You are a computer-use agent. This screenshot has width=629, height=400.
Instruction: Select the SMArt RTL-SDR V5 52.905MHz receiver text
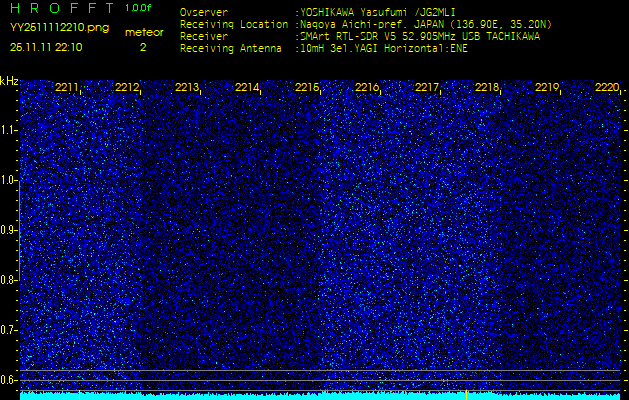point(418,37)
